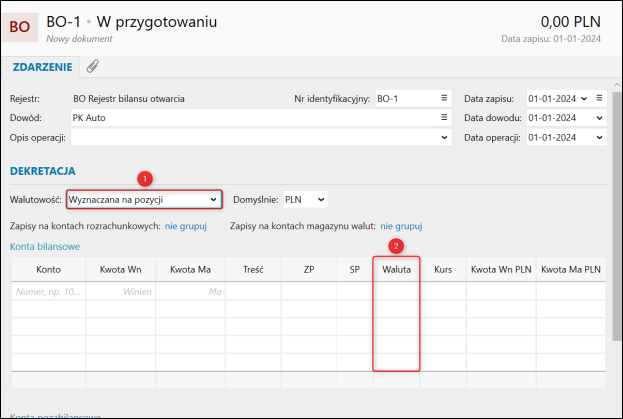Screen dimensions: 623x419
Task: Click 'nie grupuj' for kontach rozrachunkowych
Action: click(x=186, y=226)
